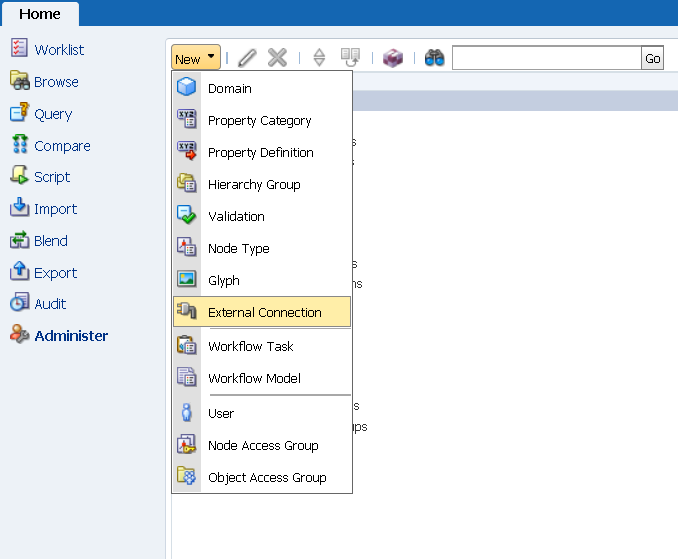Open the Audit page in sidebar
Image resolution: width=678 pixels, height=559 pixels.
click(50, 304)
